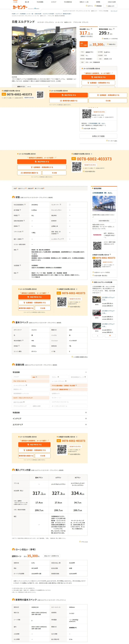Open the 画像カテゴリ すべて dropdown

[x=38, y=87]
